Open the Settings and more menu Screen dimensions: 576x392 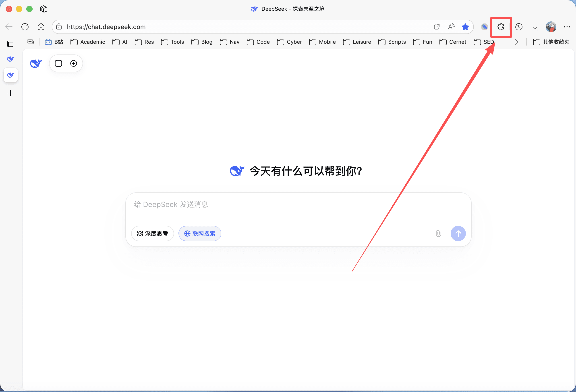567,27
